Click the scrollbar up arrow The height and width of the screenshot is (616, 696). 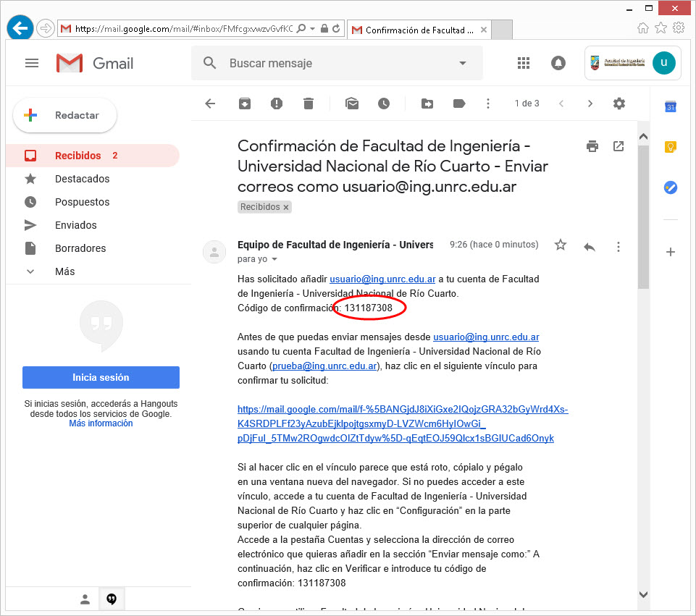coord(643,137)
